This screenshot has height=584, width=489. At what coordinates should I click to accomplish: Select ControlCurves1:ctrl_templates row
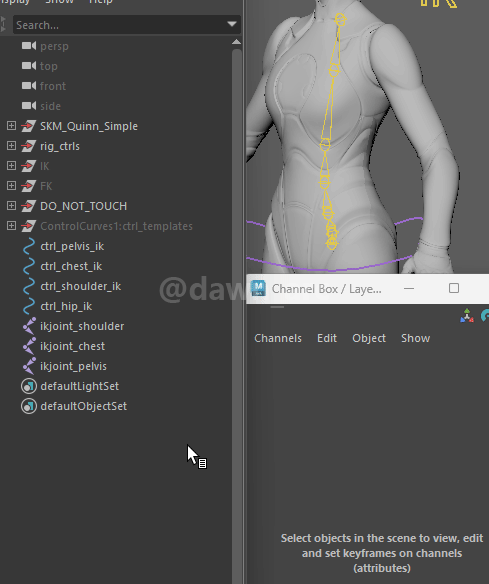tap(116, 226)
